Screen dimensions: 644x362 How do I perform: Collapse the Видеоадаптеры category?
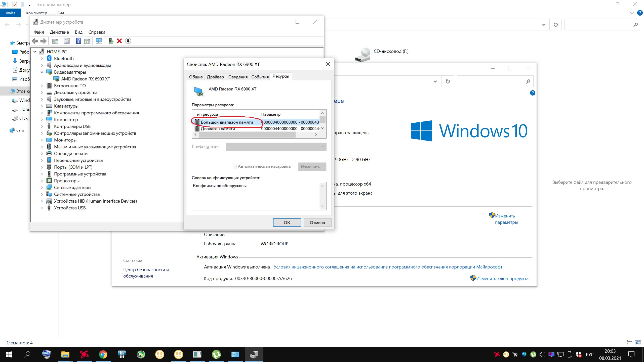click(42, 72)
